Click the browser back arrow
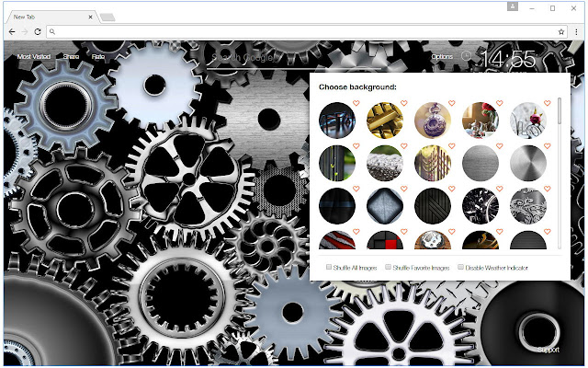The height and width of the screenshot is (368, 588). [x=12, y=32]
